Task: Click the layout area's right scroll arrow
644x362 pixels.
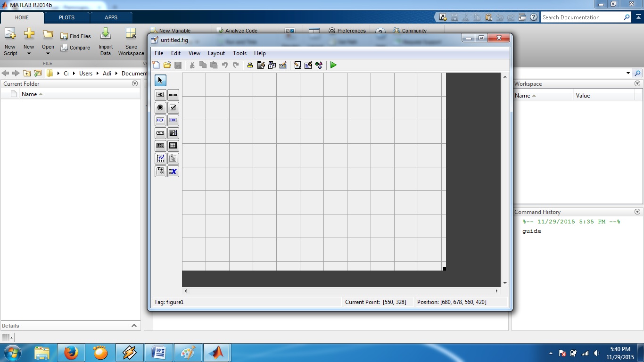Action: 496,291
